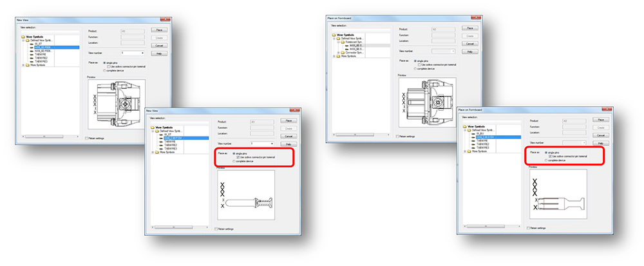Click connector preview image in front New View dialog
Screen dimensions: 644x266
[x=245, y=201]
